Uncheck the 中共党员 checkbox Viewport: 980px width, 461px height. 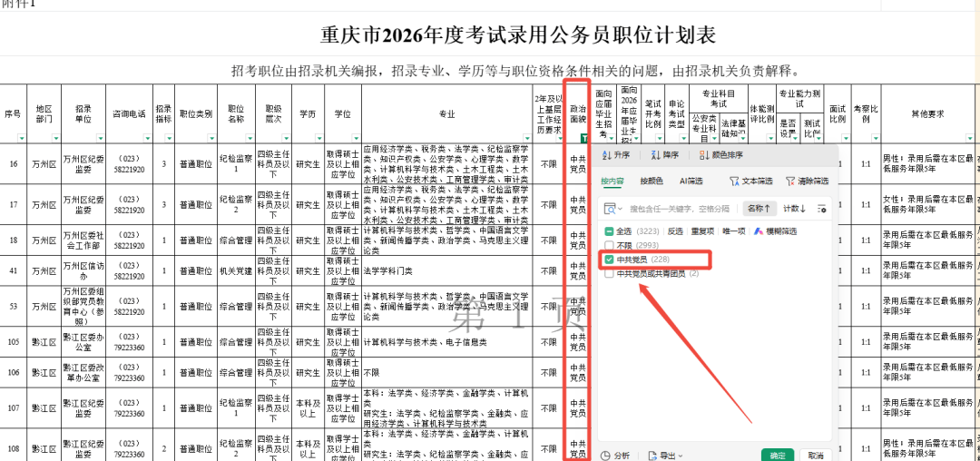(x=609, y=259)
